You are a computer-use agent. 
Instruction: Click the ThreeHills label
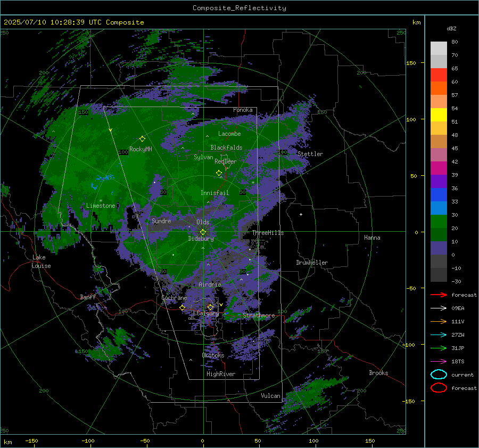268,233
